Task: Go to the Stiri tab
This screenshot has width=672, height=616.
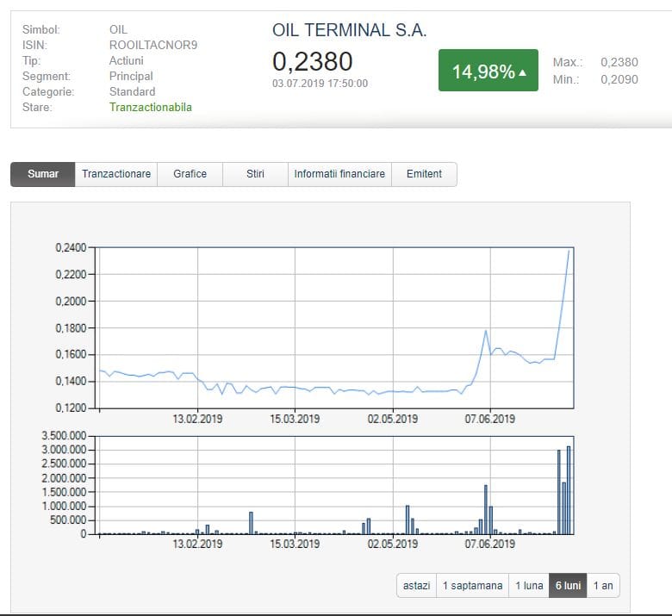Action: point(255,174)
